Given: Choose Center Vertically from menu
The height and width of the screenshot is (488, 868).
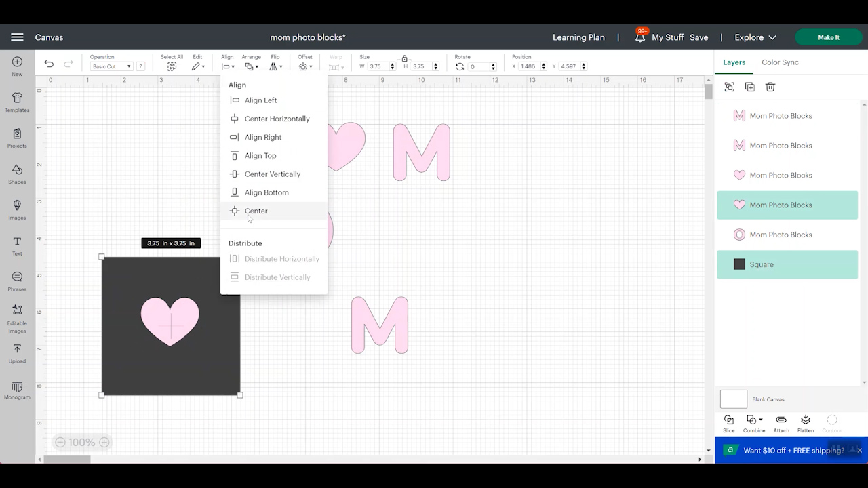Looking at the screenshot, I should click(x=273, y=174).
